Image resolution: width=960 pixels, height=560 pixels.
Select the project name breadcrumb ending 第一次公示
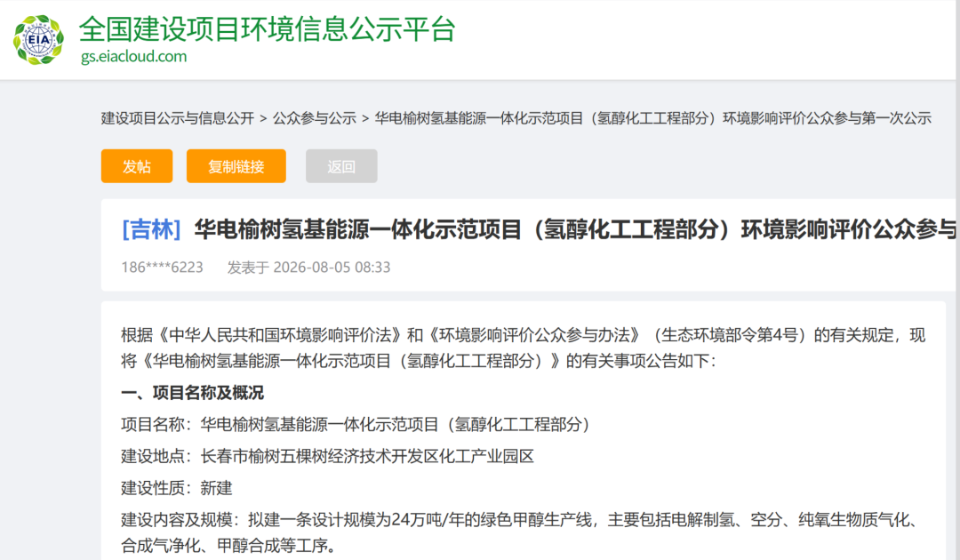click(x=652, y=118)
